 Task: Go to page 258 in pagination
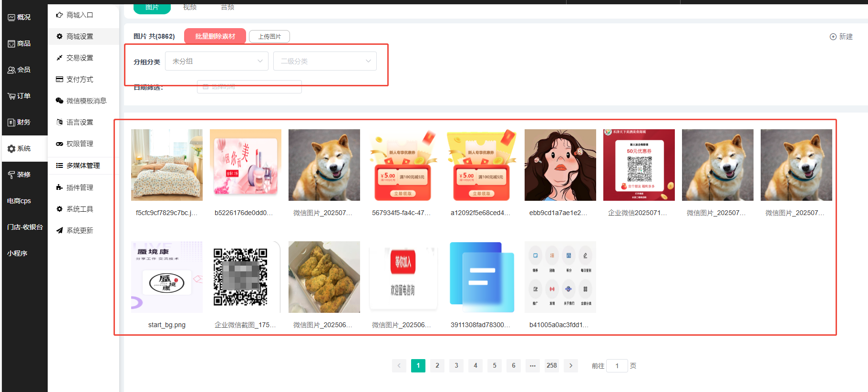(552, 366)
